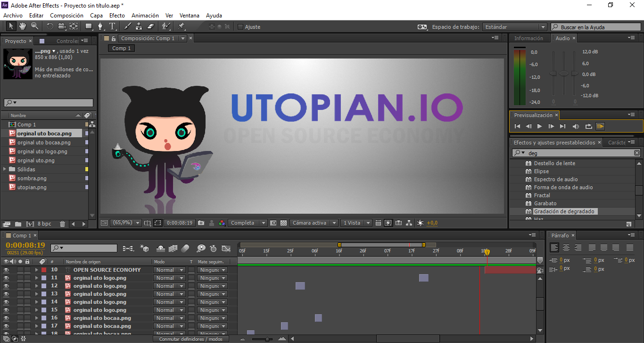644x343 pixels.
Task: Expand the Sólidas folder
Action: tap(5, 169)
